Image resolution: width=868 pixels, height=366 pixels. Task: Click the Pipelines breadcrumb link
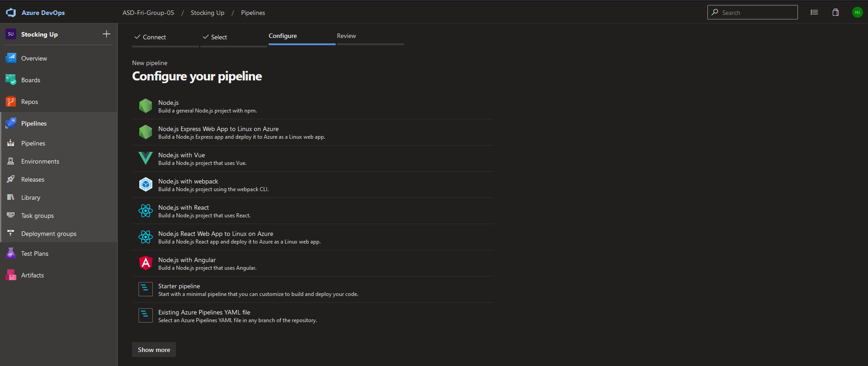253,13
